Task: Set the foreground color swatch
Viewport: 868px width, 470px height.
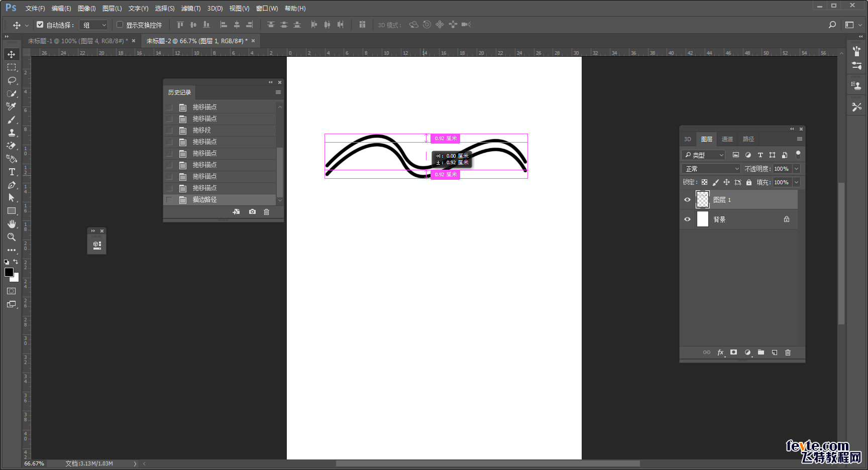Action: coord(9,272)
